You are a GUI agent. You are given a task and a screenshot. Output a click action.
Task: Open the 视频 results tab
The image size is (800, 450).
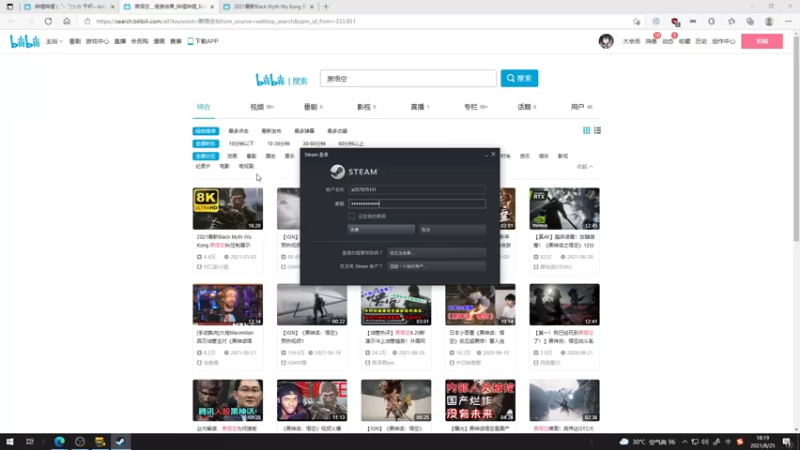[x=262, y=107]
